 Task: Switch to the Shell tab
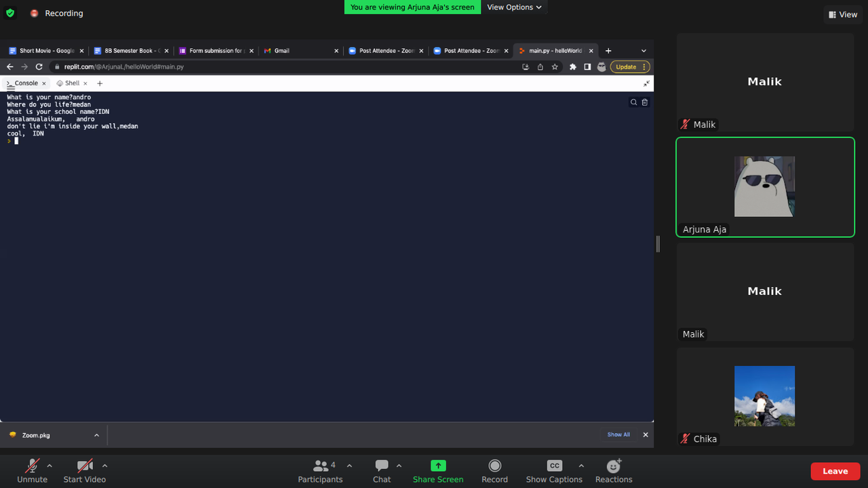[x=71, y=83]
